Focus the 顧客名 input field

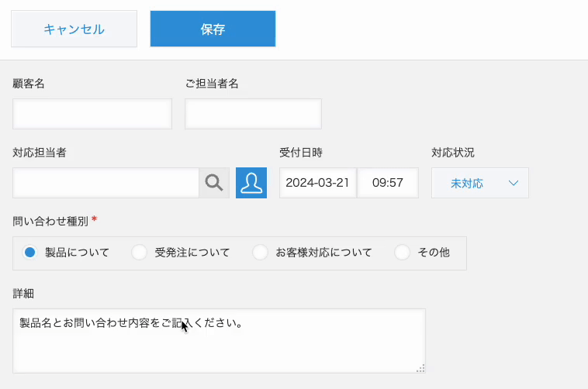(x=92, y=114)
